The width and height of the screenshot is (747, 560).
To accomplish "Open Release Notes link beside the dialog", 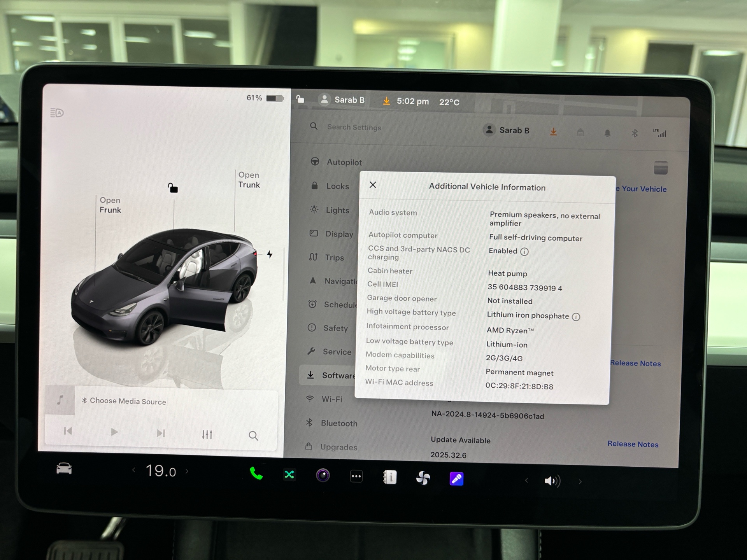I will pos(635,363).
